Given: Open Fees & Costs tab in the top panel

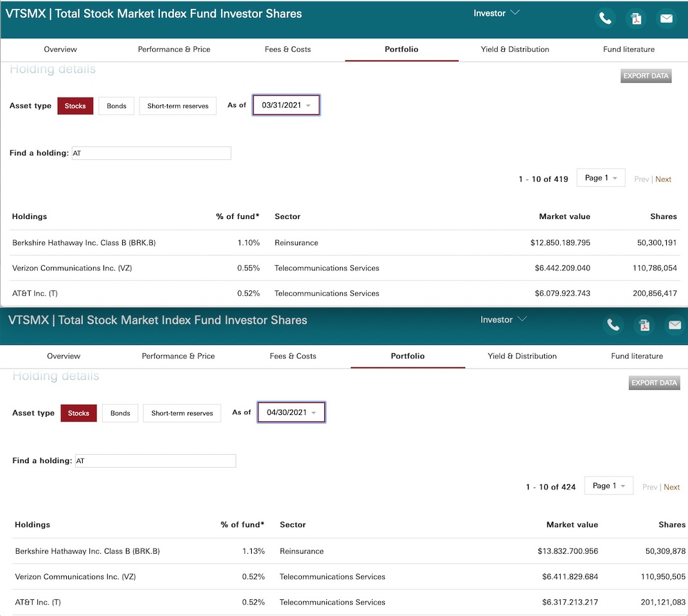Looking at the screenshot, I should [288, 49].
